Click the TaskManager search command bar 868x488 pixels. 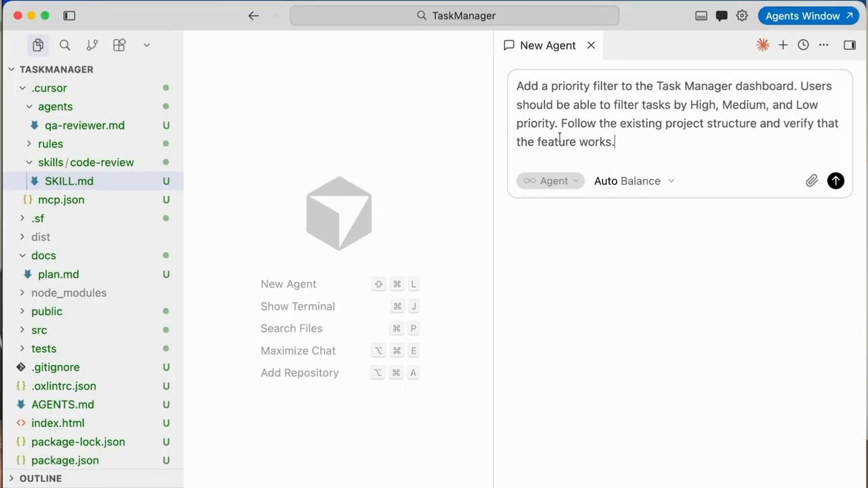coord(454,16)
